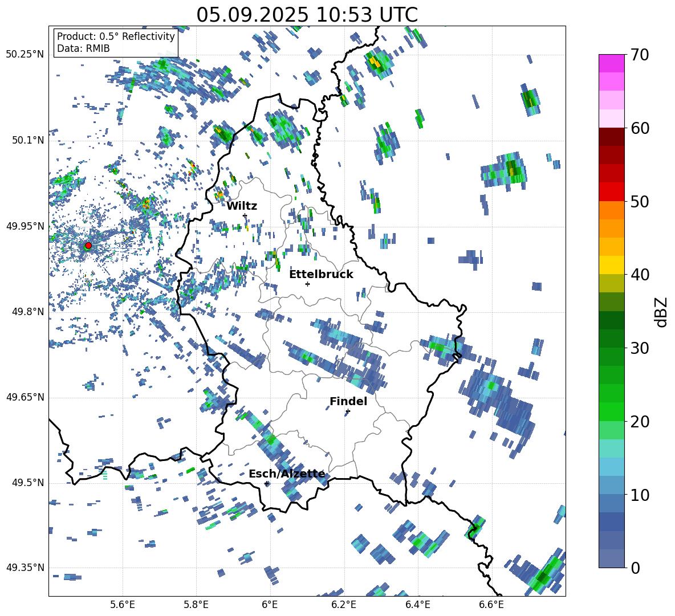
Task: Click the 30 value on colorbar
Action: click(640, 348)
